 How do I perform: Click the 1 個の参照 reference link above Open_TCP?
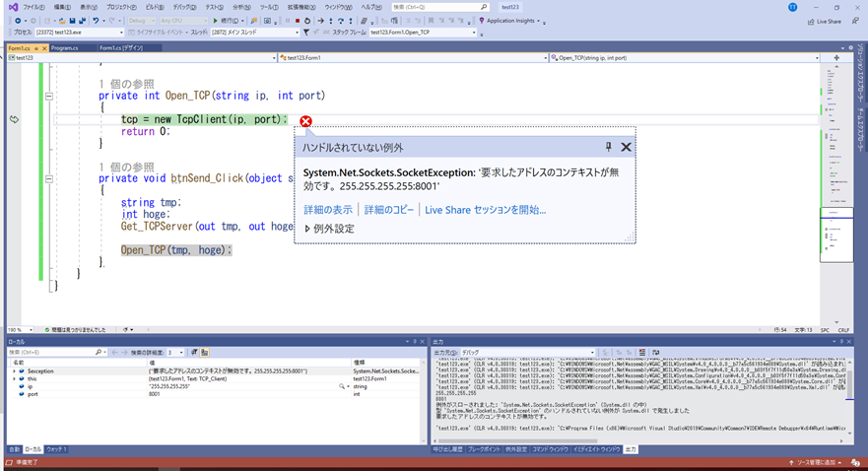click(126, 84)
